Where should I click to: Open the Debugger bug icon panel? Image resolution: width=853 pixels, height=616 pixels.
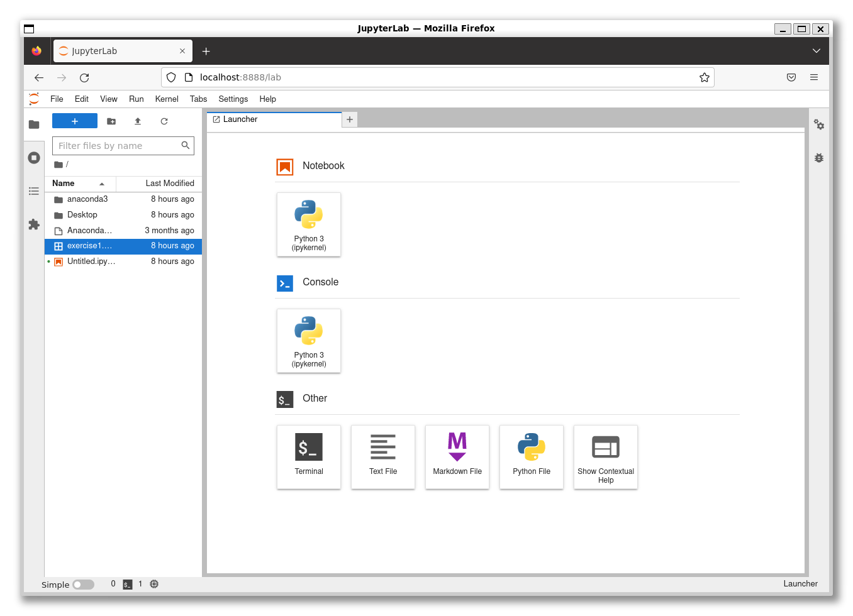pos(818,158)
